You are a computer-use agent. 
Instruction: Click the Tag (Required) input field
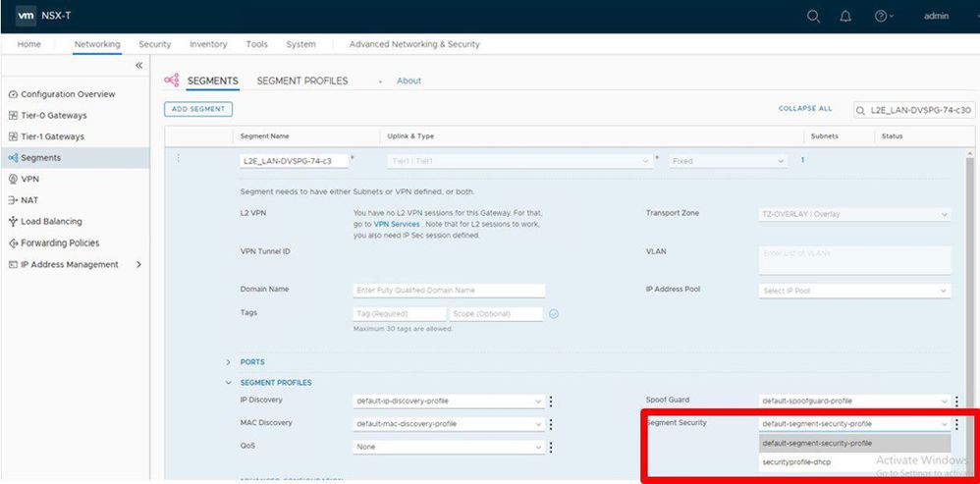tap(400, 314)
